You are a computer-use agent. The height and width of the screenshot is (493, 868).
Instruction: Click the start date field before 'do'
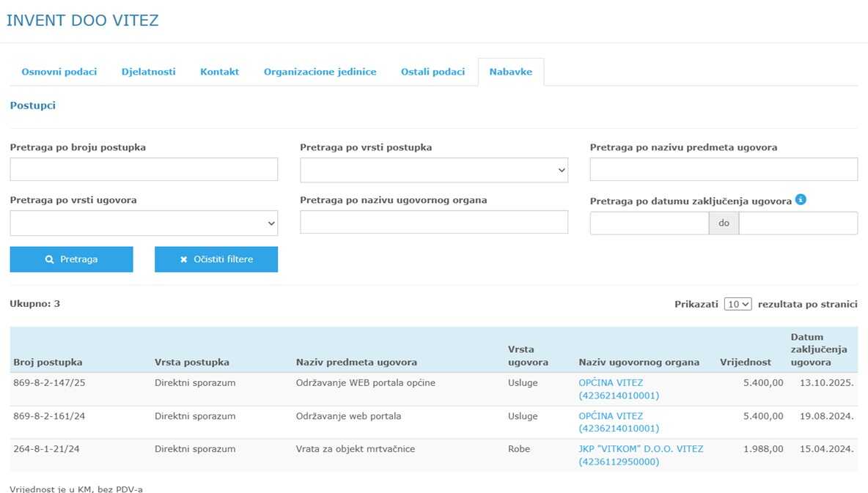(650, 223)
